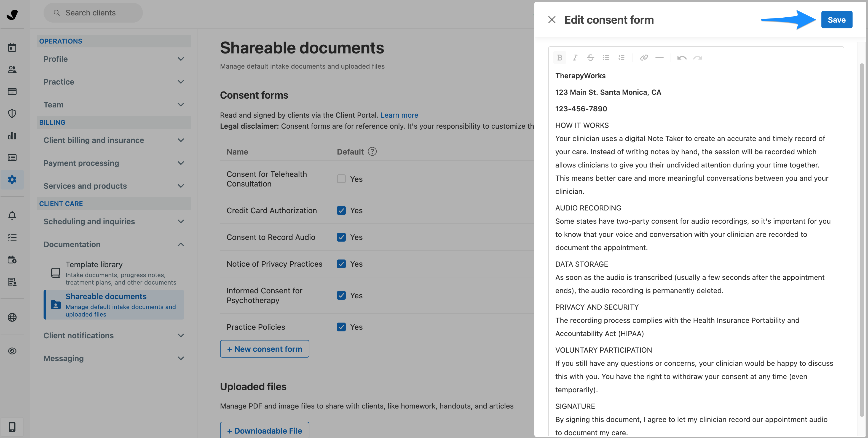The image size is (868, 438).
Task: Toggle bold formatting in editor toolbar
Action: (x=559, y=58)
